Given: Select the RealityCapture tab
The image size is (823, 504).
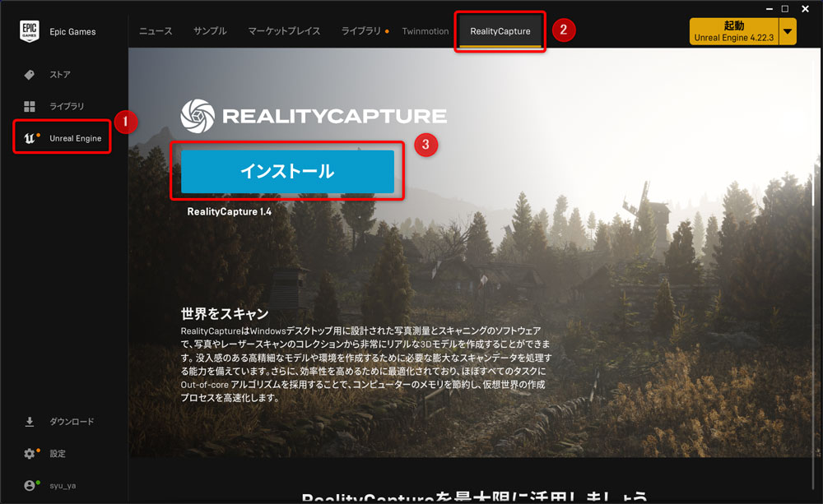Looking at the screenshot, I should pyautogui.click(x=500, y=31).
